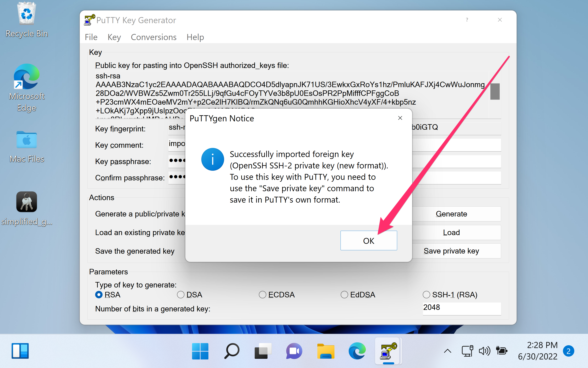Open the File menu
588x368 pixels.
91,37
